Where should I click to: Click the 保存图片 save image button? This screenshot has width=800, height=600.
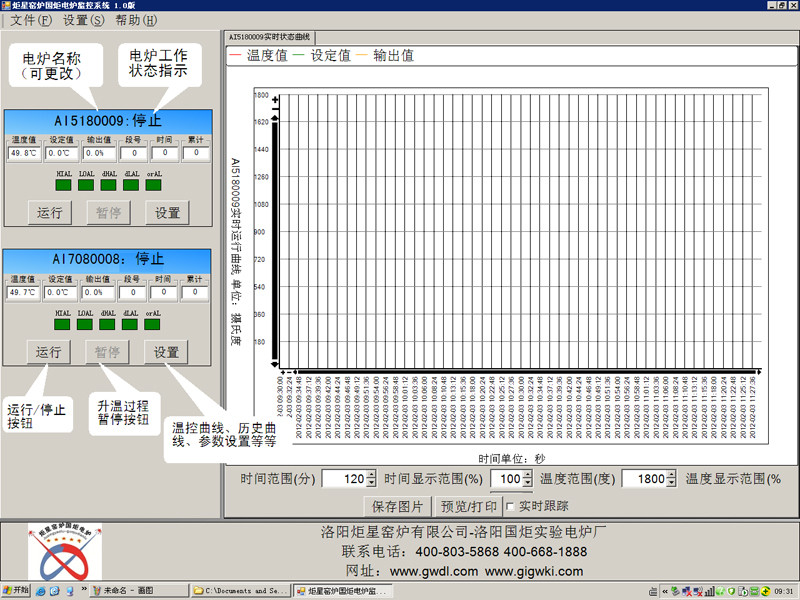(x=397, y=506)
